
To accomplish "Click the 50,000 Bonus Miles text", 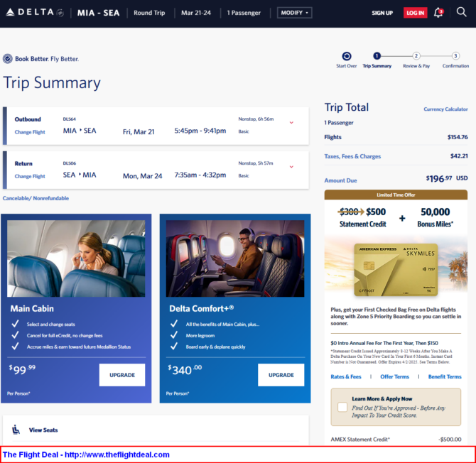I will tap(435, 217).
